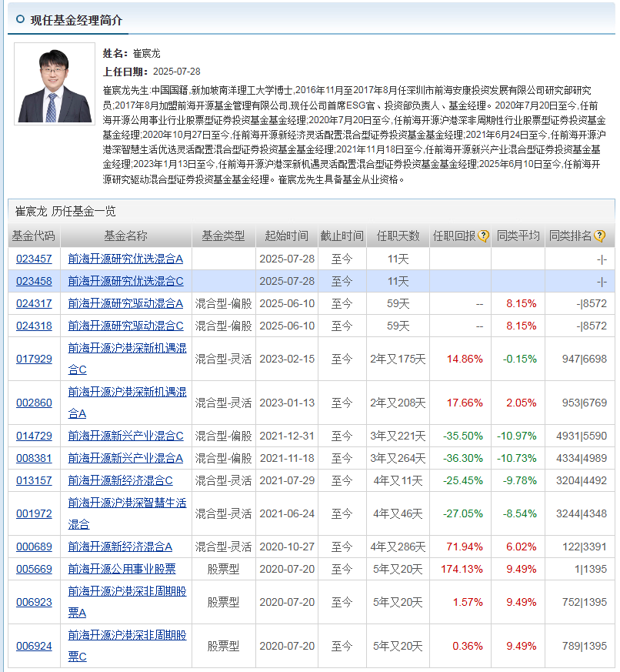Screen dimensions: 620x672
Task: Click help icon next to 同类排名
Action: [x=600, y=236]
